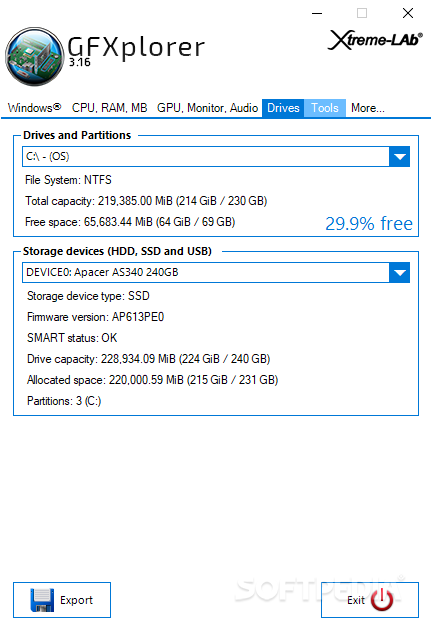432x627 pixels.
Task: Click the SMART status: OK line
Action: pos(72,338)
